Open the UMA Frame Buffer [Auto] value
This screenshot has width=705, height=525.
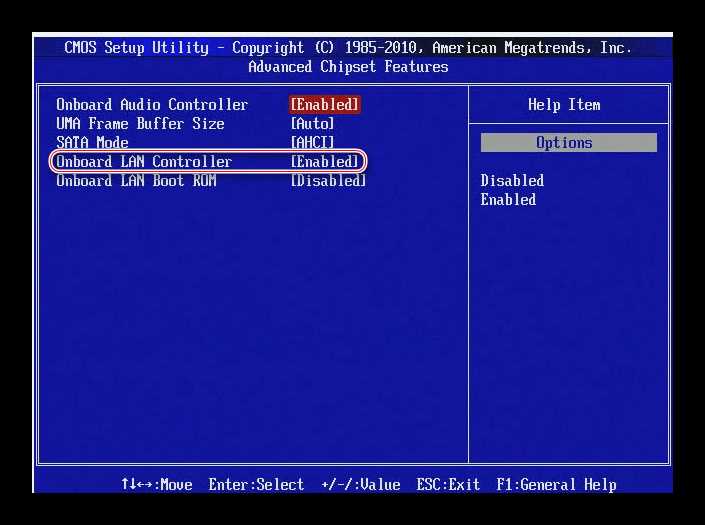[312, 124]
